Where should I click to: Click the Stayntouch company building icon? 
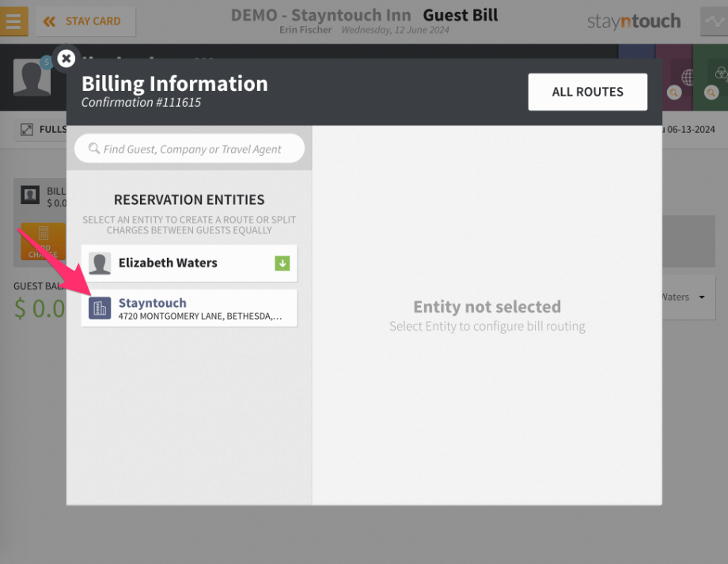[100, 308]
